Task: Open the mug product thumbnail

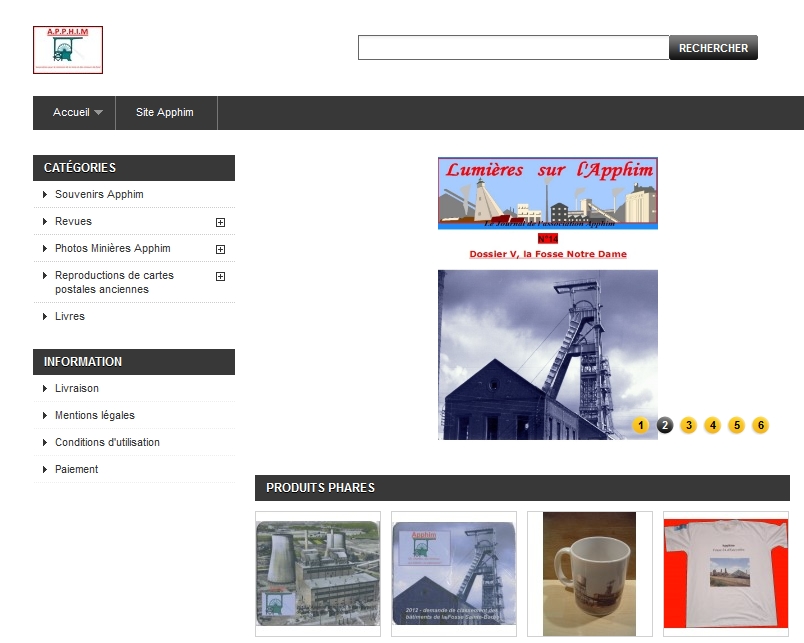Action: point(590,574)
